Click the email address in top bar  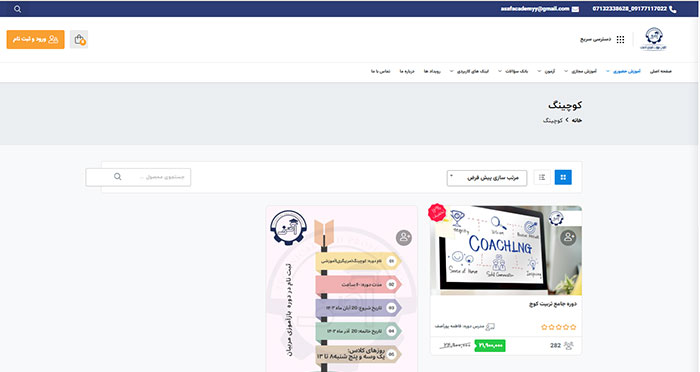[535, 9]
